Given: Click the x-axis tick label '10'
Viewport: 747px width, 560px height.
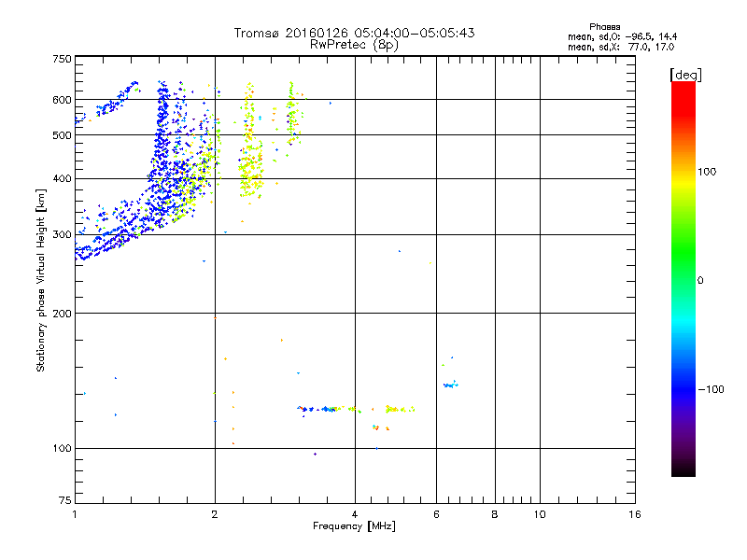Looking at the screenshot, I should click(x=540, y=514).
